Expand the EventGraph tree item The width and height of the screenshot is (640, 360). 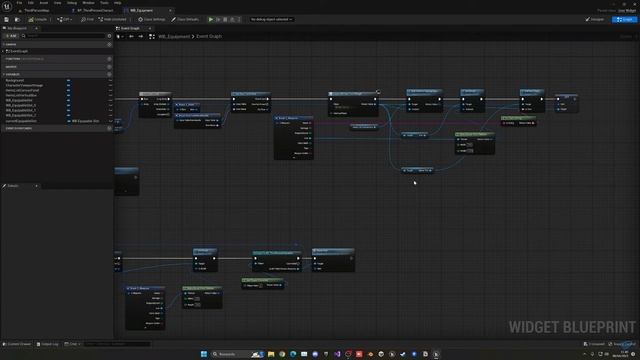[x=3, y=51]
